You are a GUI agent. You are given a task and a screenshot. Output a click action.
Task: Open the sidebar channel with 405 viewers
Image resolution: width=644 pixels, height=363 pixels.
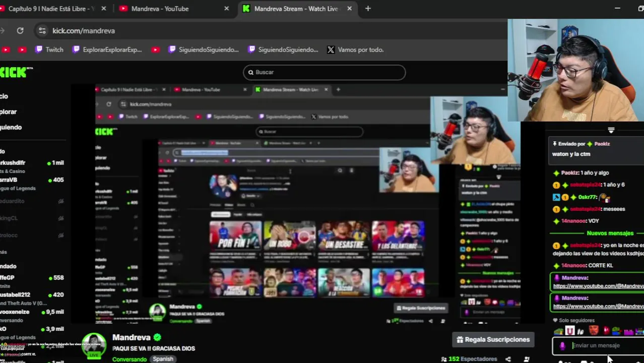(x=32, y=184)
